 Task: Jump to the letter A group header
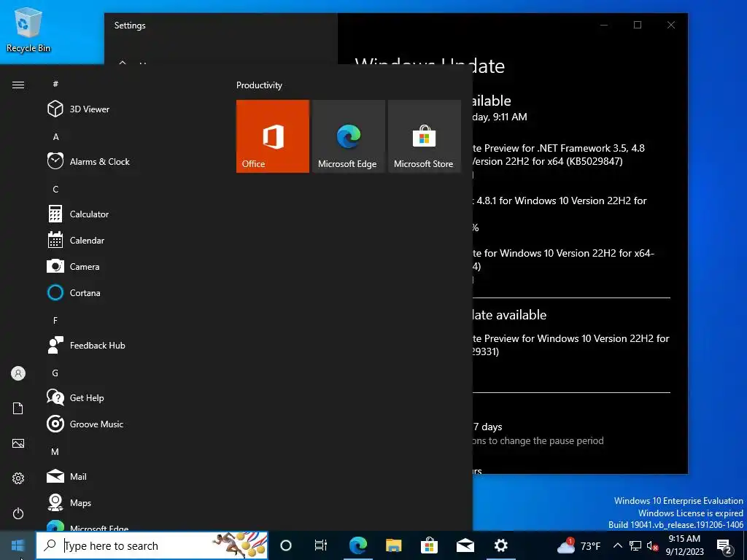pos(55,136)
